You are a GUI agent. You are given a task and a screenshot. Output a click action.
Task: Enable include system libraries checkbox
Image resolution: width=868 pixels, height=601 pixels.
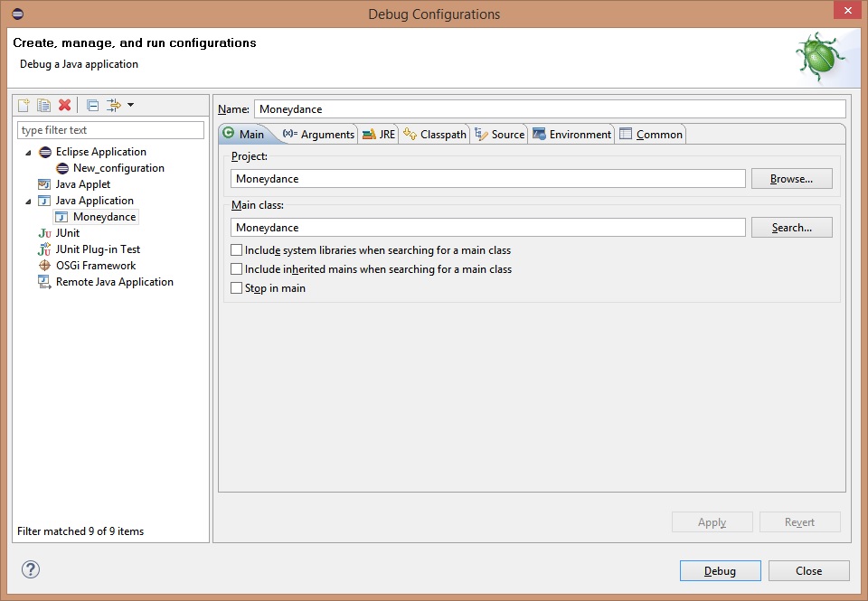point(236,250)
